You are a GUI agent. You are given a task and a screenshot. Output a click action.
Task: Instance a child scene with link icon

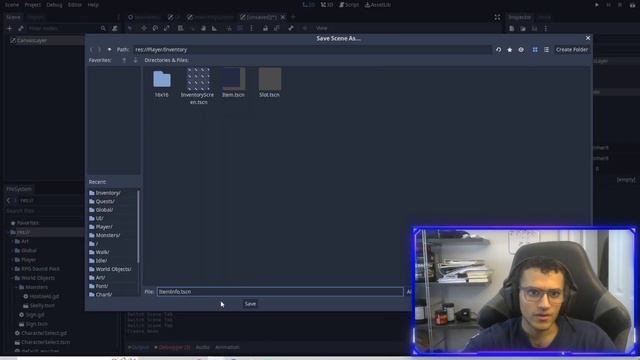21,28
